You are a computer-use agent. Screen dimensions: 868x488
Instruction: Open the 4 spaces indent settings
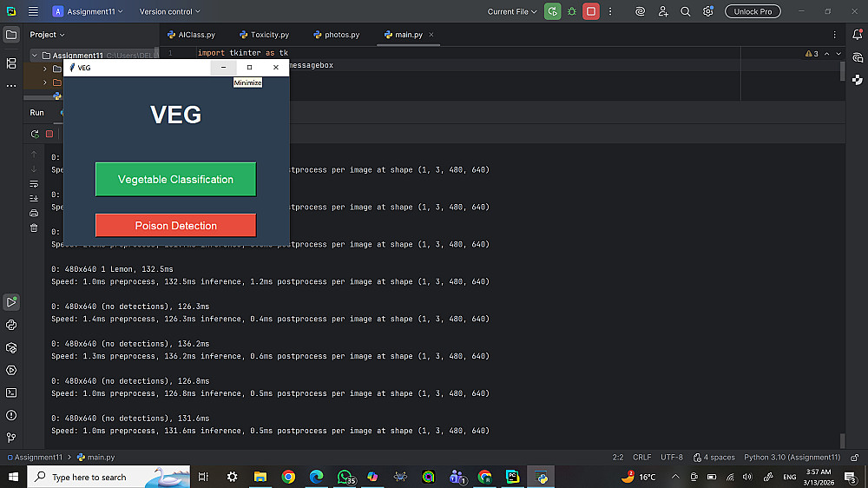point(714,458)
